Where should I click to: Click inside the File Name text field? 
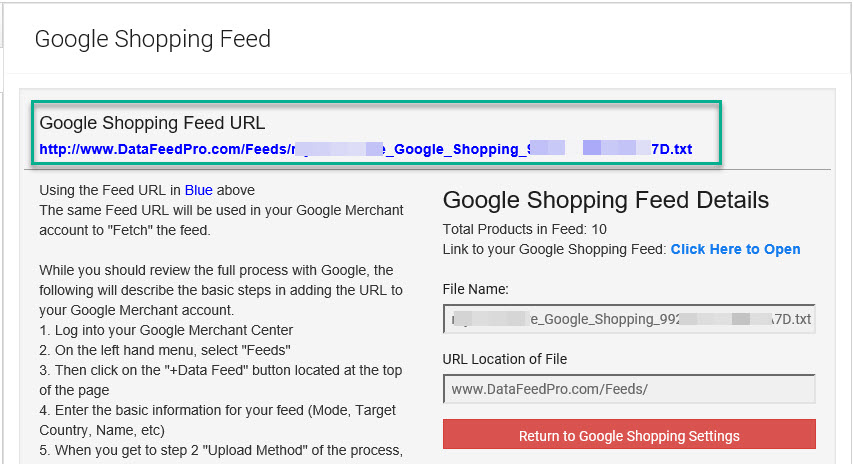628,319
